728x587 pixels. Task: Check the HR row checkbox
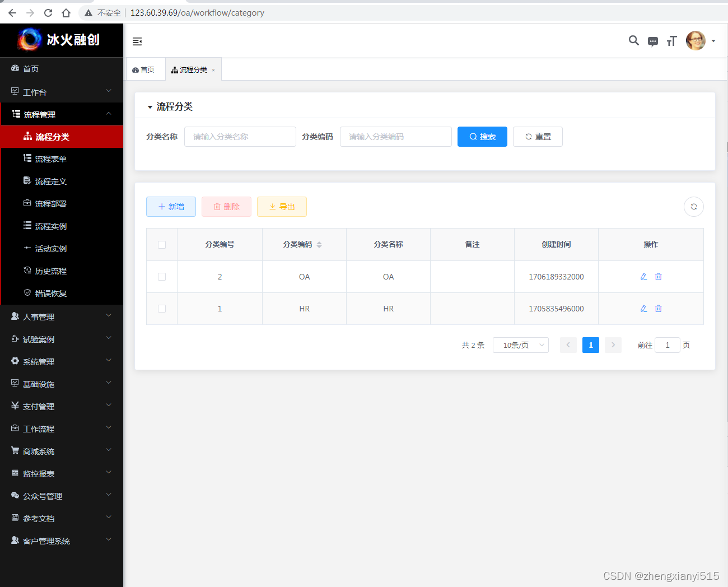click(162, 309)
